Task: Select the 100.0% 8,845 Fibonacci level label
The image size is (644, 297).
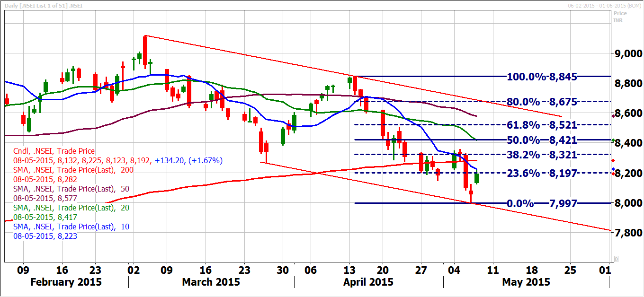Action: (x=542, y=77)
